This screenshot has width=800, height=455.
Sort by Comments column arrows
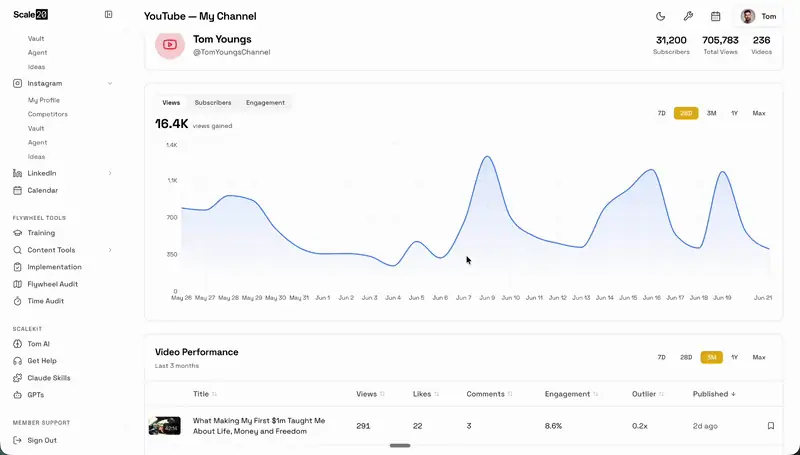tap(510, 394)
